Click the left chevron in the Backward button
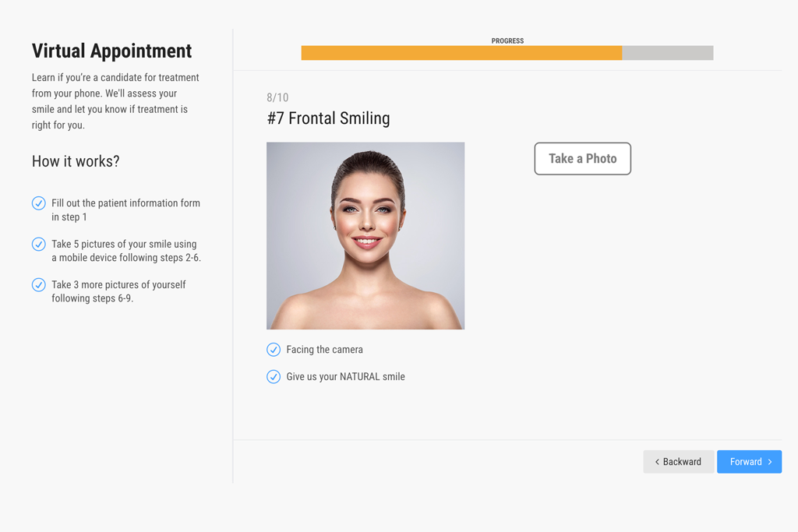Image resolution: width=798 pixels, height=532 pixels. pos(657,462)
